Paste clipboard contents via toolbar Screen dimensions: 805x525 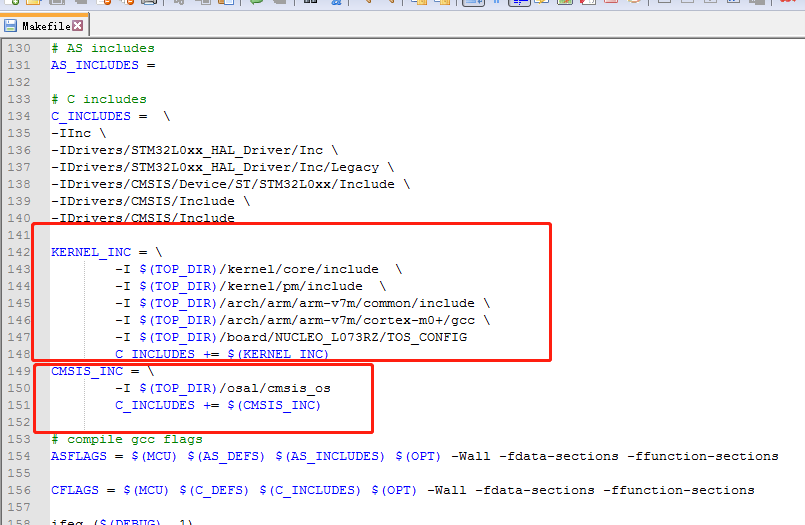coord(222,2)
